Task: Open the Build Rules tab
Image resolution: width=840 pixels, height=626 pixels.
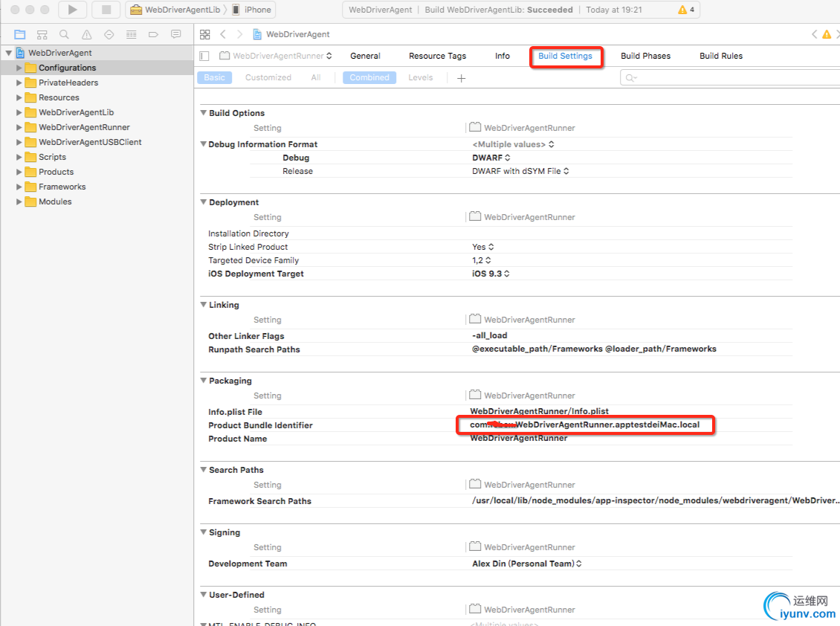Action: [721, 56]
